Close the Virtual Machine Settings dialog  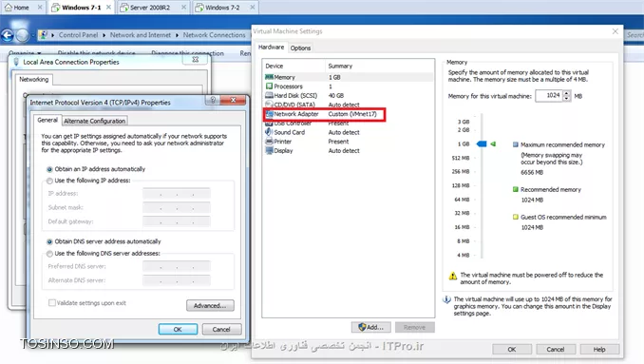615,31
